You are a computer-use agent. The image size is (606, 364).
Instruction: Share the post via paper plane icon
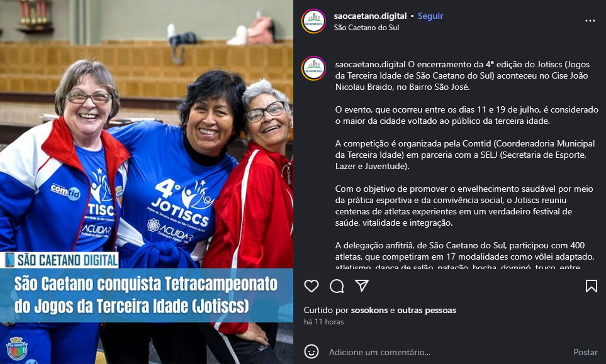tap(362, 285)
